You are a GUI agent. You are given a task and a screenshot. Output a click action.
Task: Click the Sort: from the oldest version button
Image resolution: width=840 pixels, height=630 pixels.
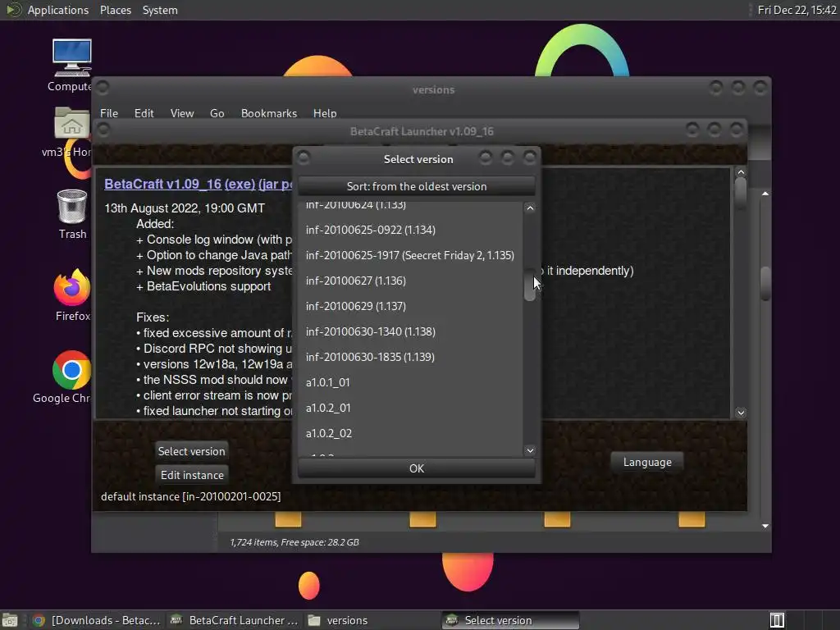pyautogui.click(x=416, y=186)
